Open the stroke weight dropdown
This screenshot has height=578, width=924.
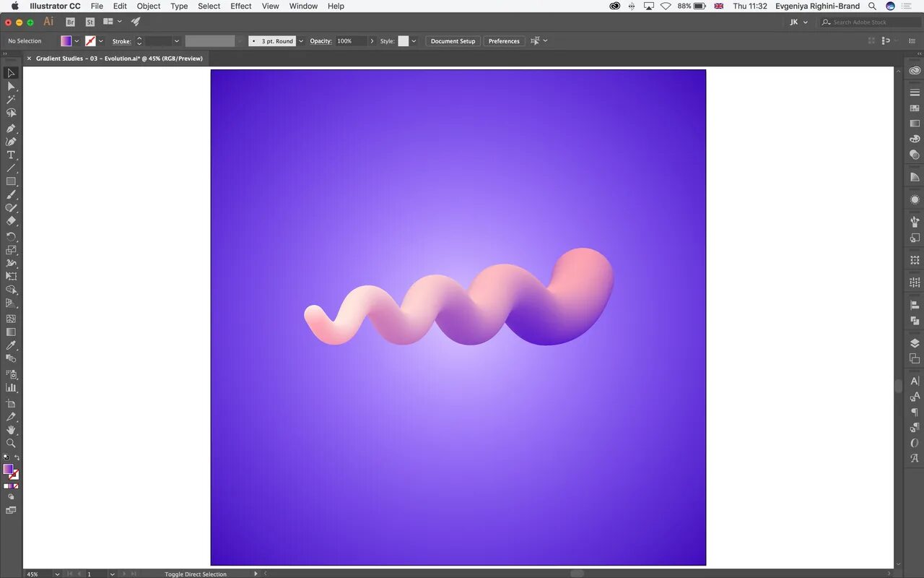coord(177,41)
